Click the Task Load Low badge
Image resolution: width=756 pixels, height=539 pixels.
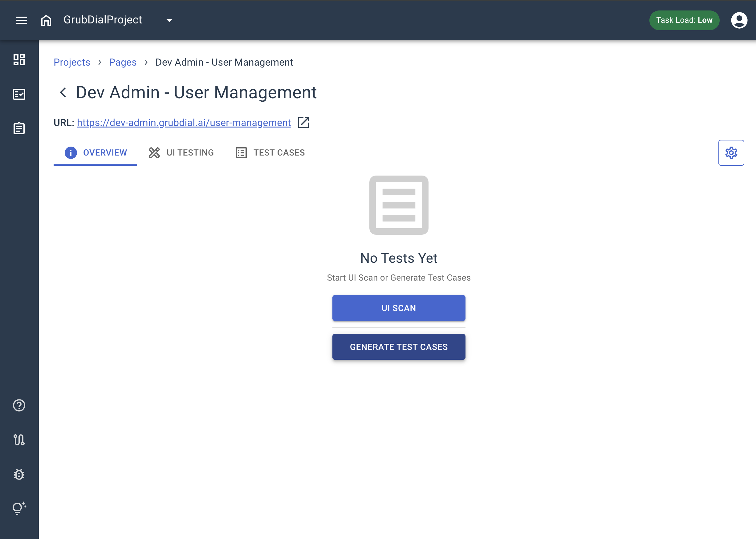point(684,20)
